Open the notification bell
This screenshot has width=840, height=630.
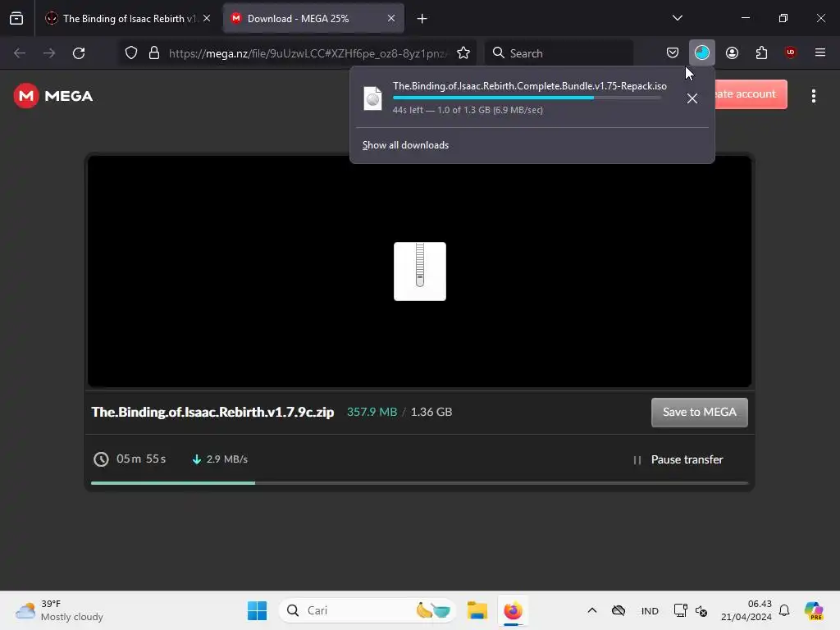click(784, 610)
